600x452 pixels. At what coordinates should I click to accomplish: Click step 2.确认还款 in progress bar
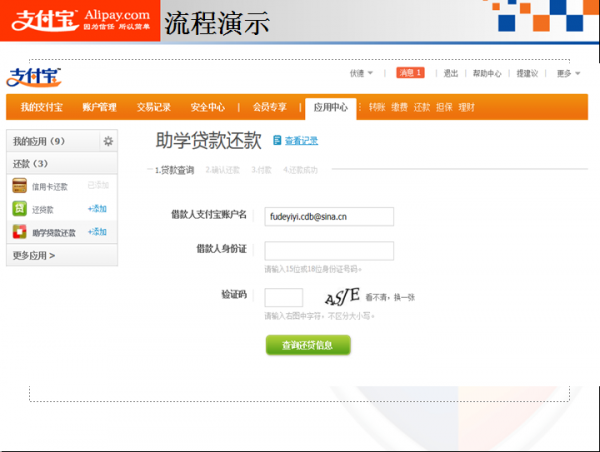(x=222, y=170)
